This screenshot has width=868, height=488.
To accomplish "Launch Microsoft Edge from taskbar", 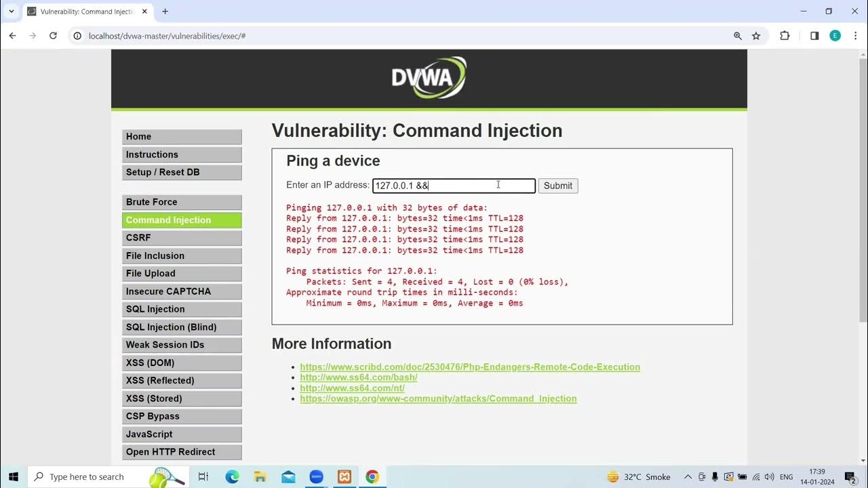I will coord(232,476).
